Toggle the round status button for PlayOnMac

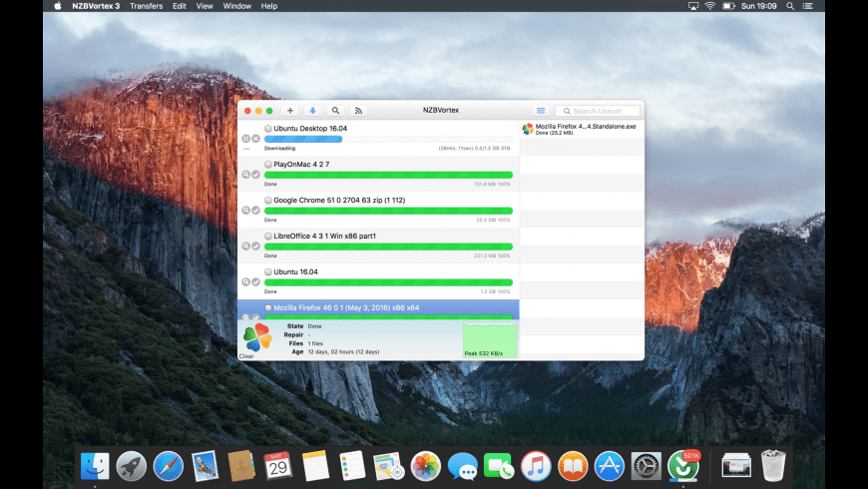pyautogui.click(x=268, y=164)
